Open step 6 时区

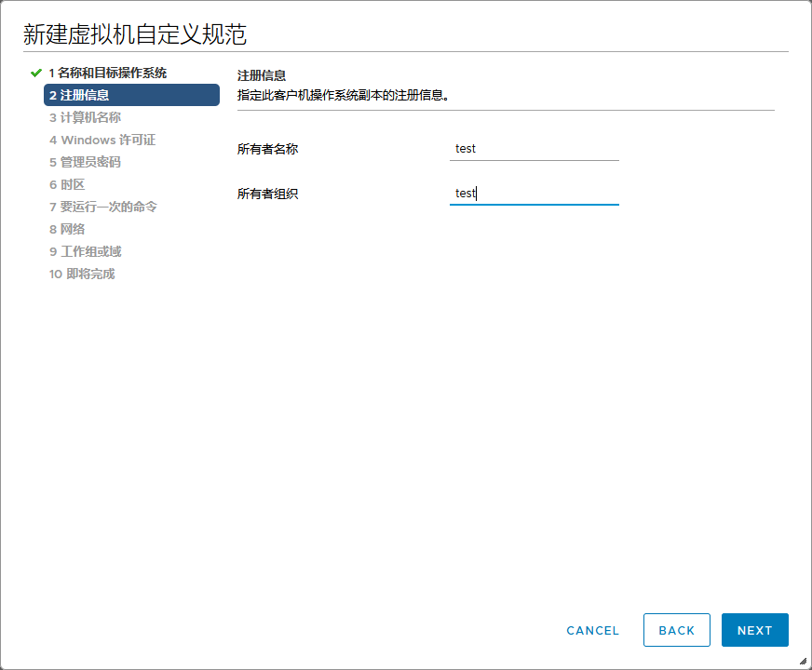click(67, 184)
